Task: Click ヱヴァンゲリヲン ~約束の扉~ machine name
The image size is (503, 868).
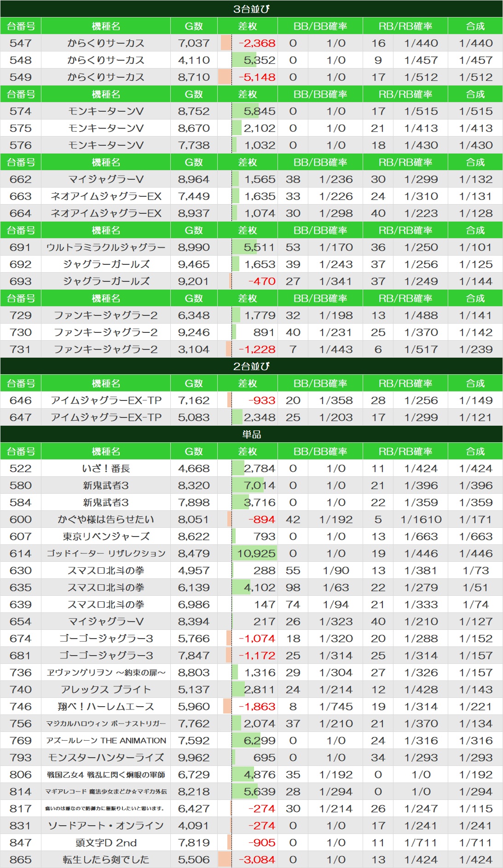Action: click(106, 673)
